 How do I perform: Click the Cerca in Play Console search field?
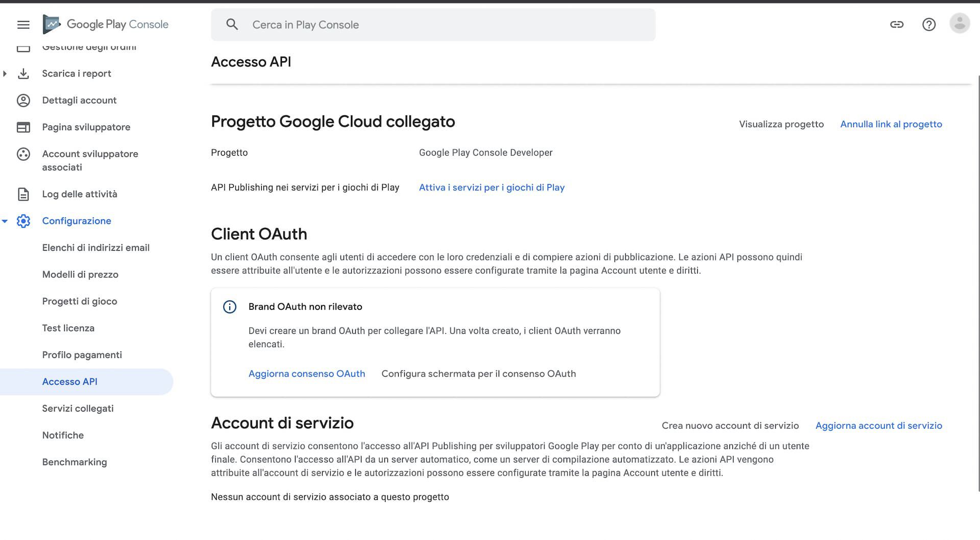[x=433, y=24]
